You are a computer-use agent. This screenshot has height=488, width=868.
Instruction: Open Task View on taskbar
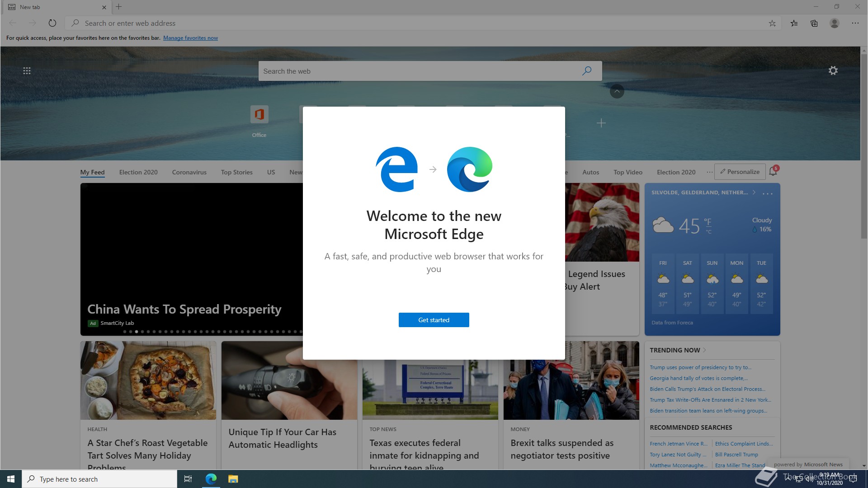pos(188,479)
